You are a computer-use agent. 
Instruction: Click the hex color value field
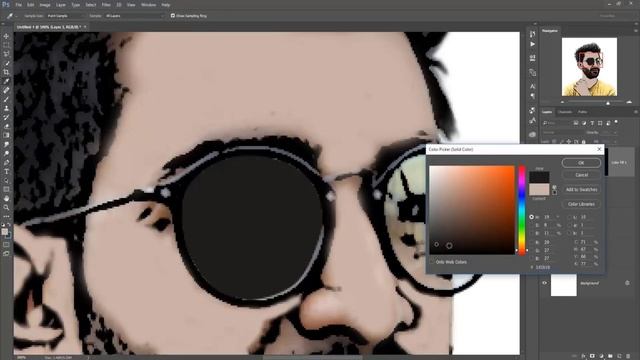pyautogui.click(x=542, y=267)
